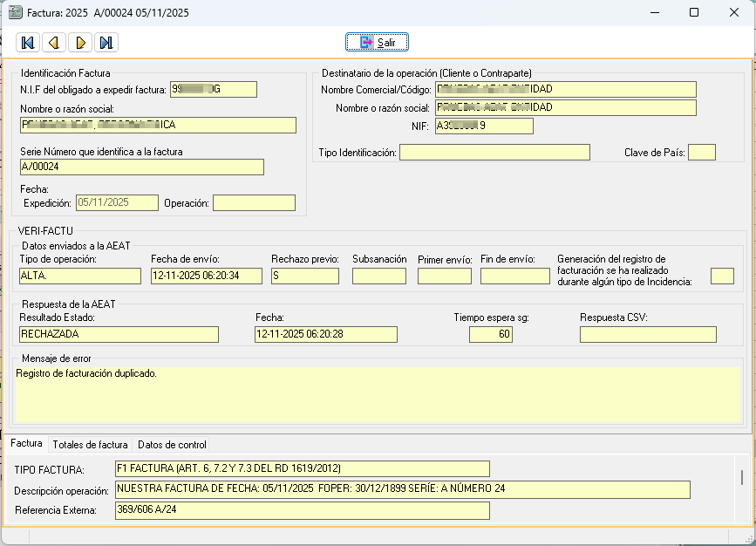Click the Respuesta CSV field

[648, 334]
